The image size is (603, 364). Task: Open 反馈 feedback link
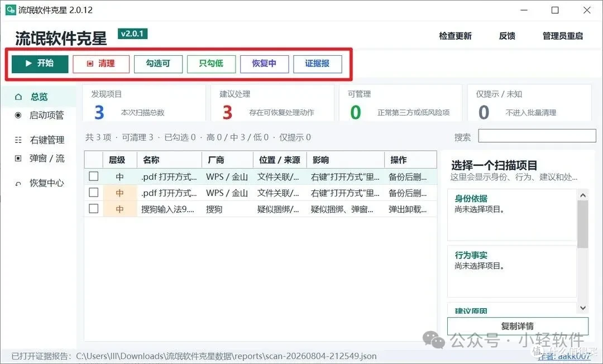point(507,36)
